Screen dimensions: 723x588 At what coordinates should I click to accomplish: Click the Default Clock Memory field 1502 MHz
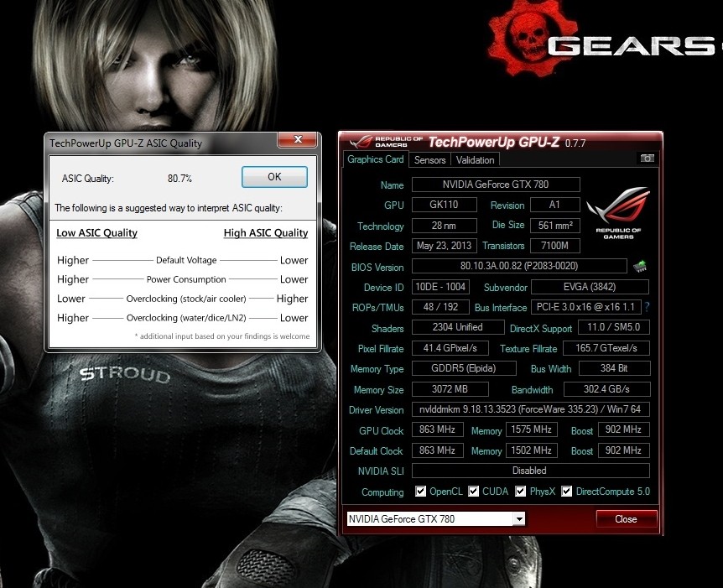coord(532,450)
